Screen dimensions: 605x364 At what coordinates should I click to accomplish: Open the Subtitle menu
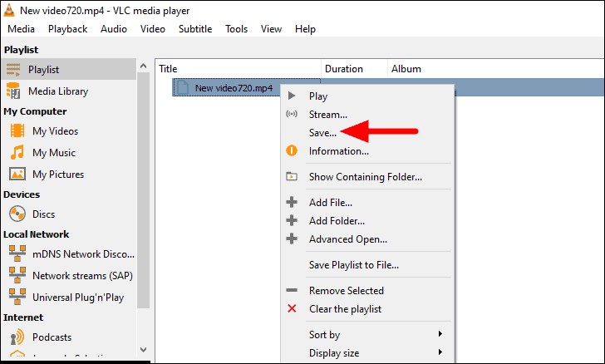click(x=195, y=29)
